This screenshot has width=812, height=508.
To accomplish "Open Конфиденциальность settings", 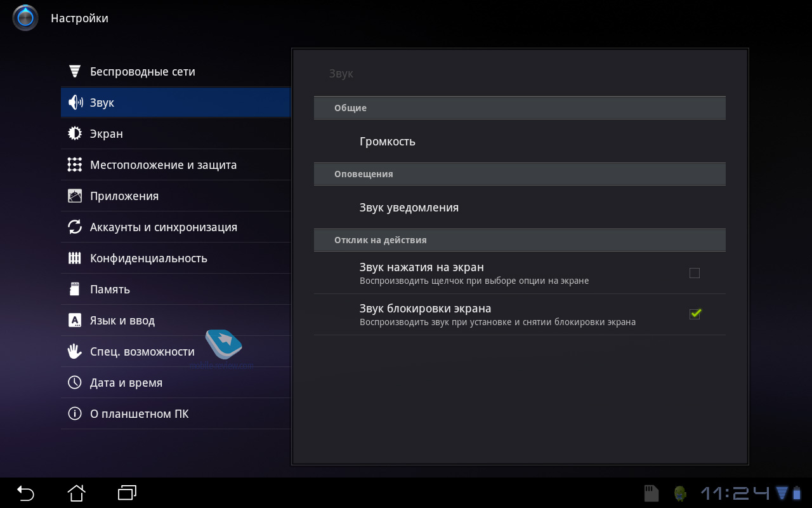I will tap(176, 258).
